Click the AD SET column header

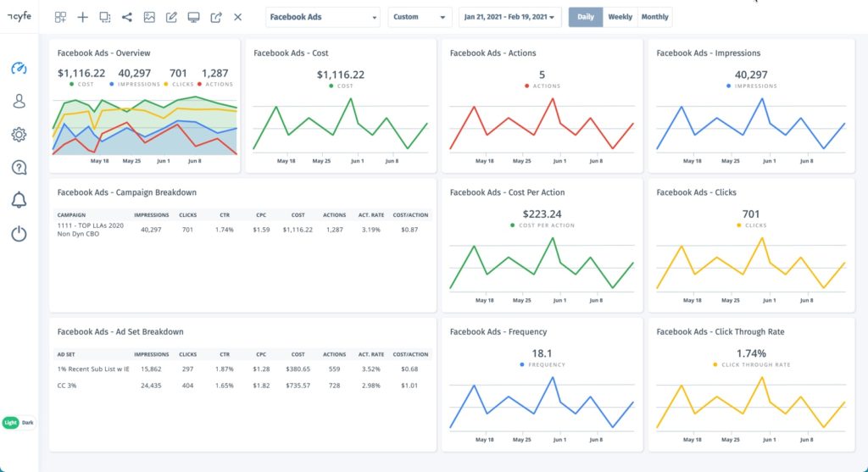tap(66, 354)
